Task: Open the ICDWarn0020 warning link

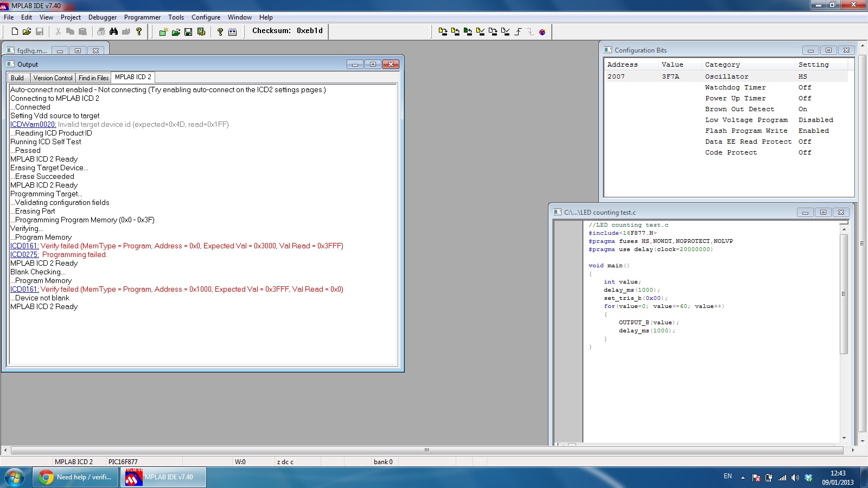Action: pyautogui.click(x=33, y=124)
